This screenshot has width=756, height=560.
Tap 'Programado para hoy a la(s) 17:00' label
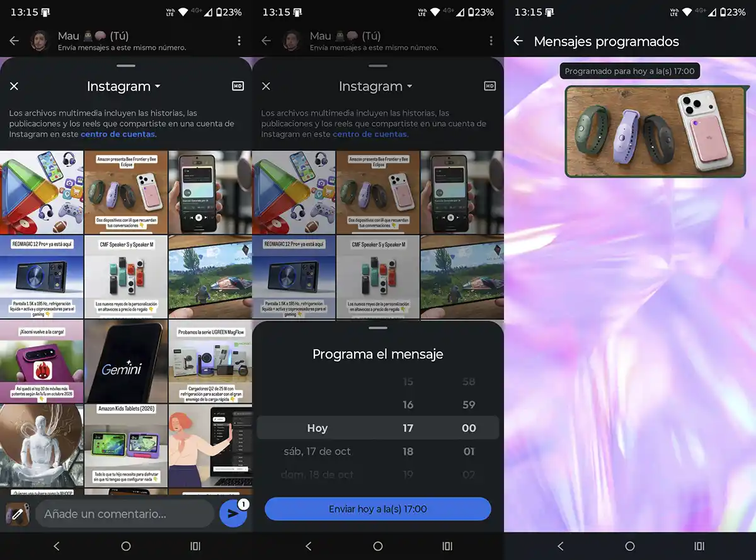pos(629,71)
